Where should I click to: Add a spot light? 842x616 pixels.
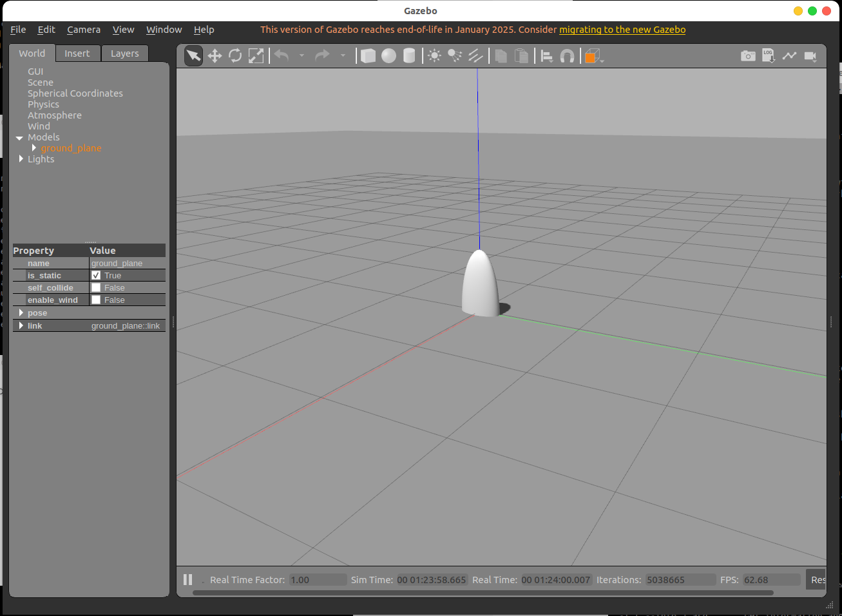click(x=455, y=56)
